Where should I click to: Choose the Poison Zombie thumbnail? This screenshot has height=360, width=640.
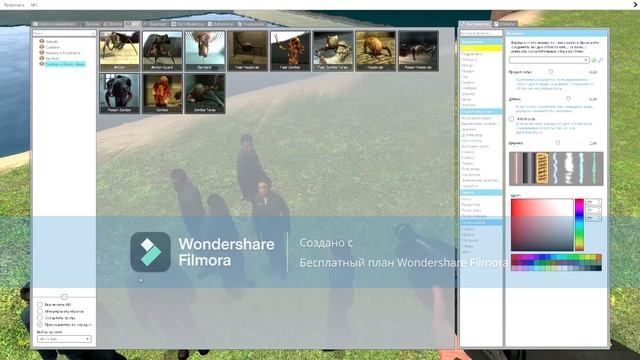[x=119, y=93]
